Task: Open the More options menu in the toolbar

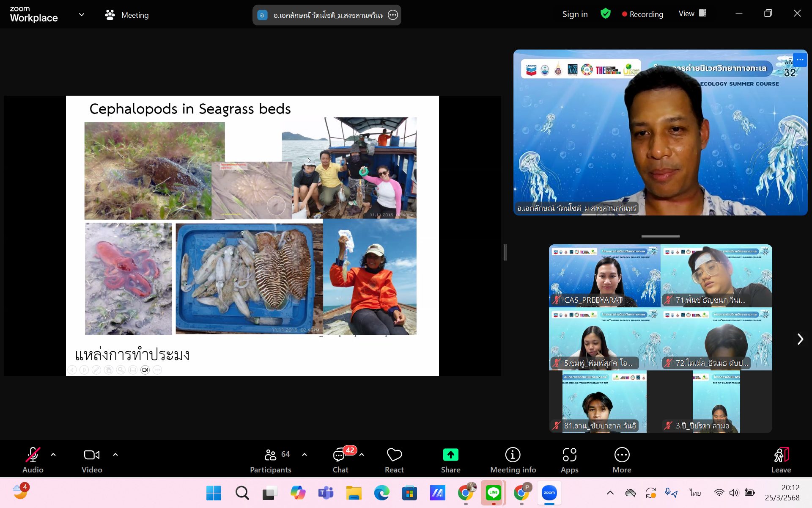Action: coord(621,460)
